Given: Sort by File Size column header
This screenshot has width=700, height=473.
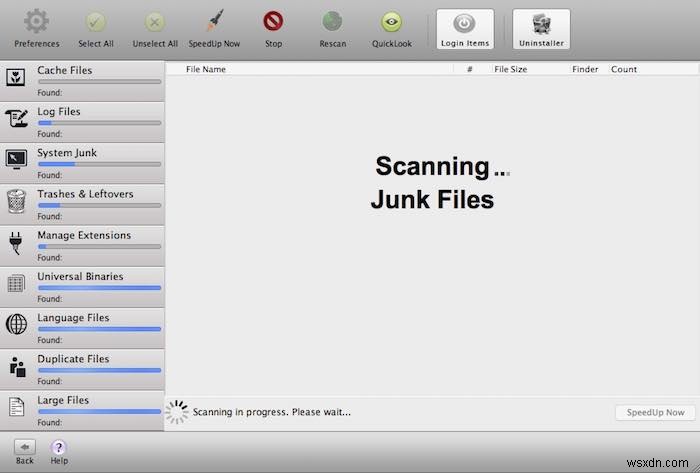Looking at the screenshot, I should click(511, 69).
